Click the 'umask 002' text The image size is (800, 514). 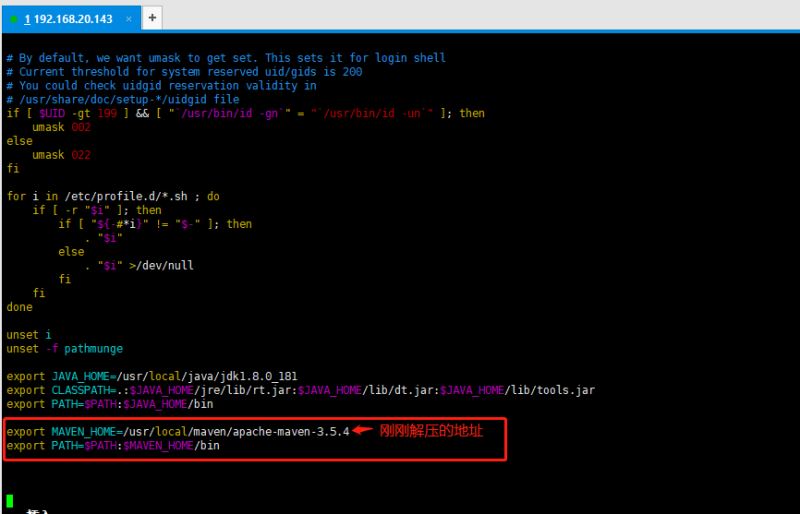coord(61,127)
